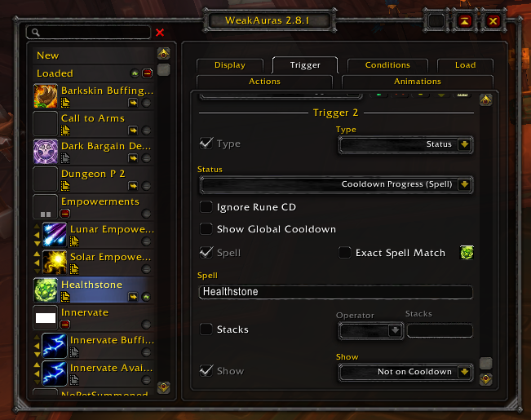Open the Cooldown Progress (Spell) status dropdown
Viewport: 531px width, 420px height.
(336, 184)
